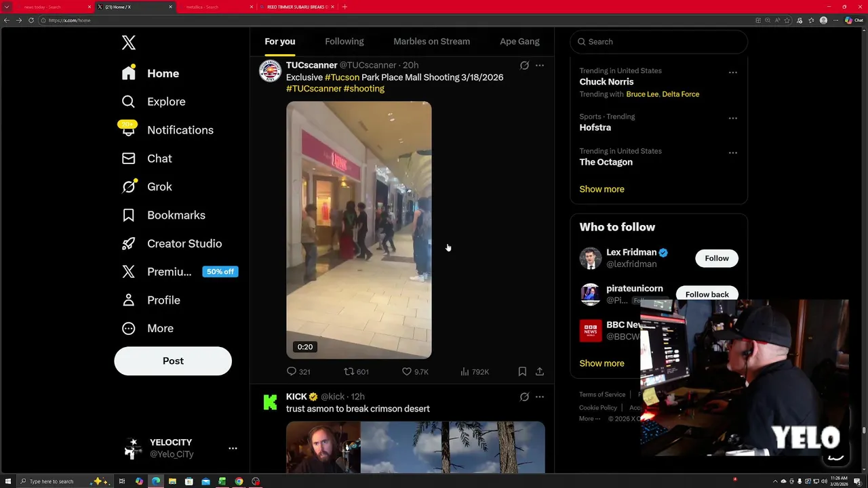Click the browser address bar

(397, 20)
